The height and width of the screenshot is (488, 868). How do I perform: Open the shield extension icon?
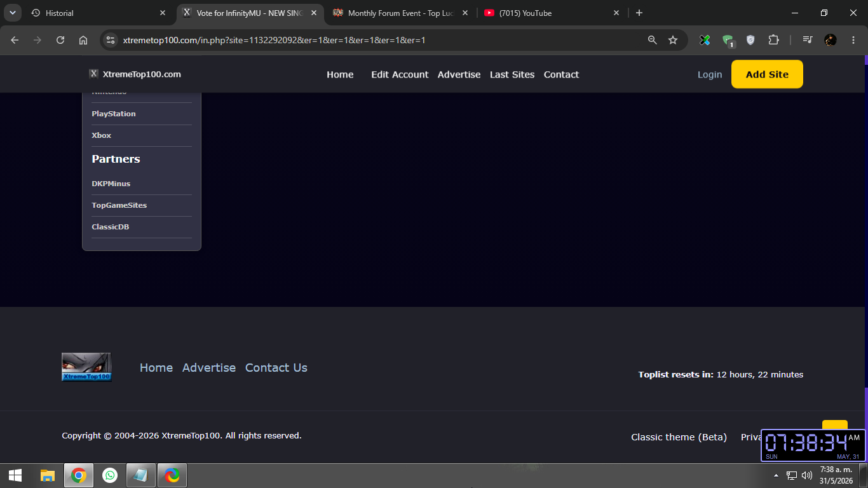(750, 40)
